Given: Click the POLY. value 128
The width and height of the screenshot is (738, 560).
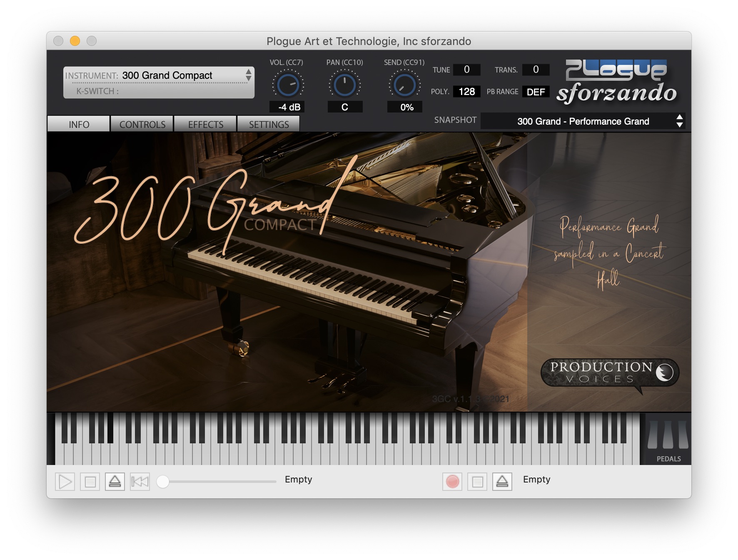Looking at the screenshot, I should coord(466,92).
